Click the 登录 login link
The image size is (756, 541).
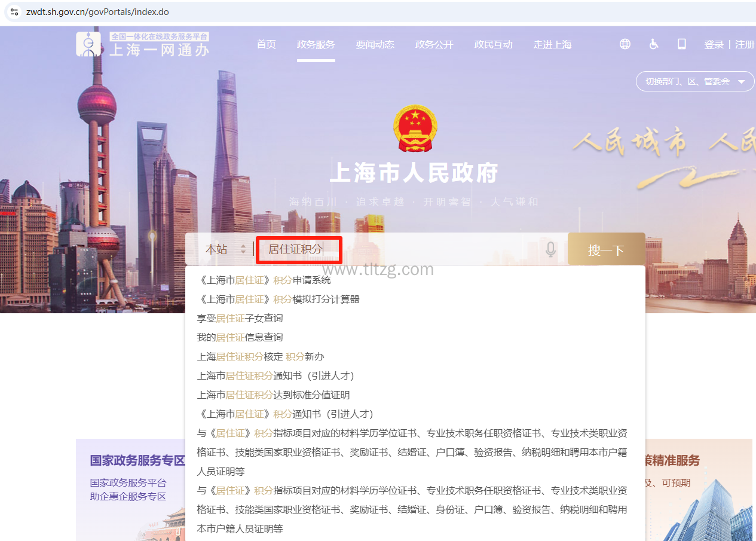714,45
